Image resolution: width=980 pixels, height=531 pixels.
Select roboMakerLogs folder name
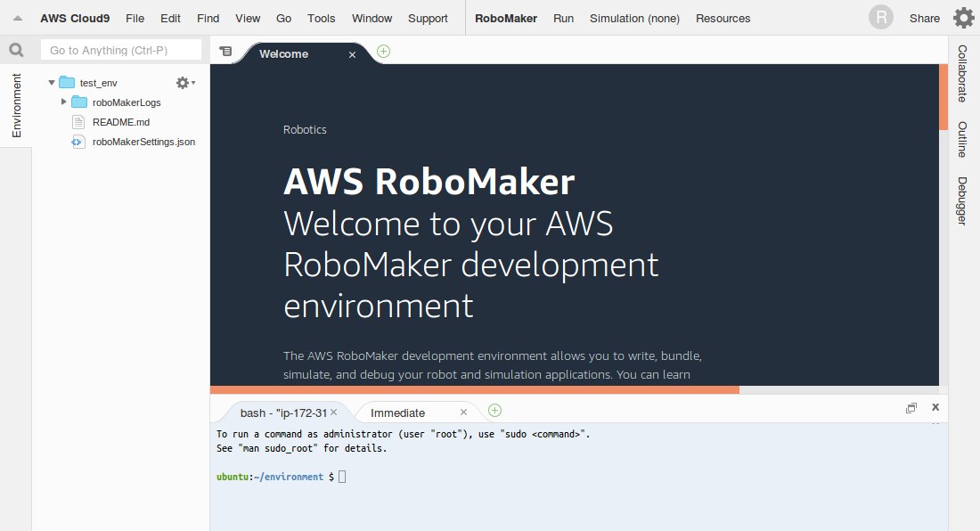pyautogui.click(x=127, y=102)
